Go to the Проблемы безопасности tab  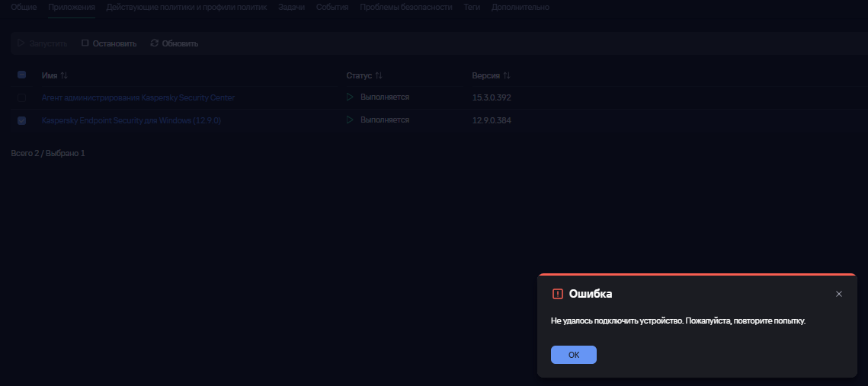[x=405, y=7]
